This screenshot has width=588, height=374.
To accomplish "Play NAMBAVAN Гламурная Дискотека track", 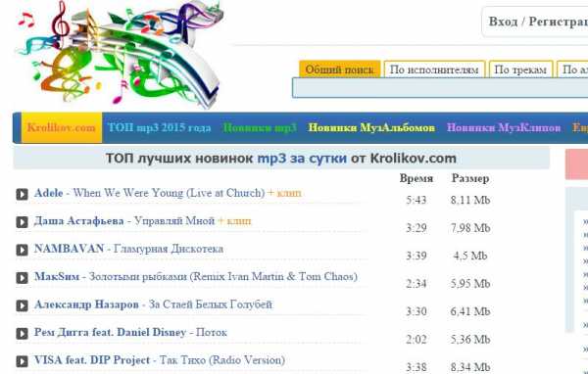I will click(22, 250).
